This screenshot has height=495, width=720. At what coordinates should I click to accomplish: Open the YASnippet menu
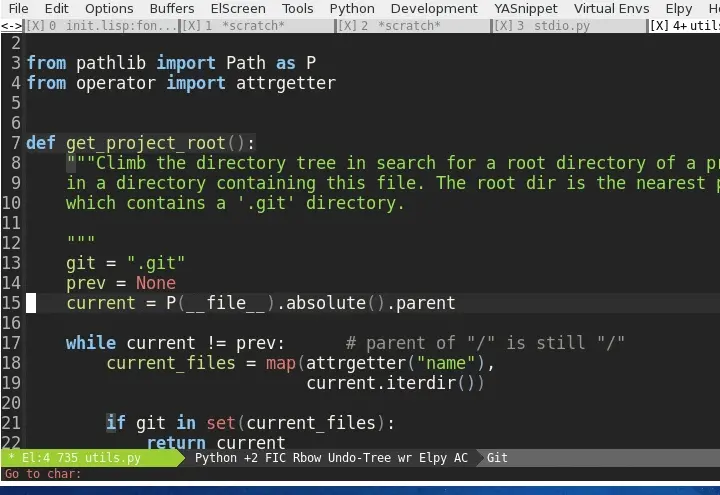pos(525,8)
